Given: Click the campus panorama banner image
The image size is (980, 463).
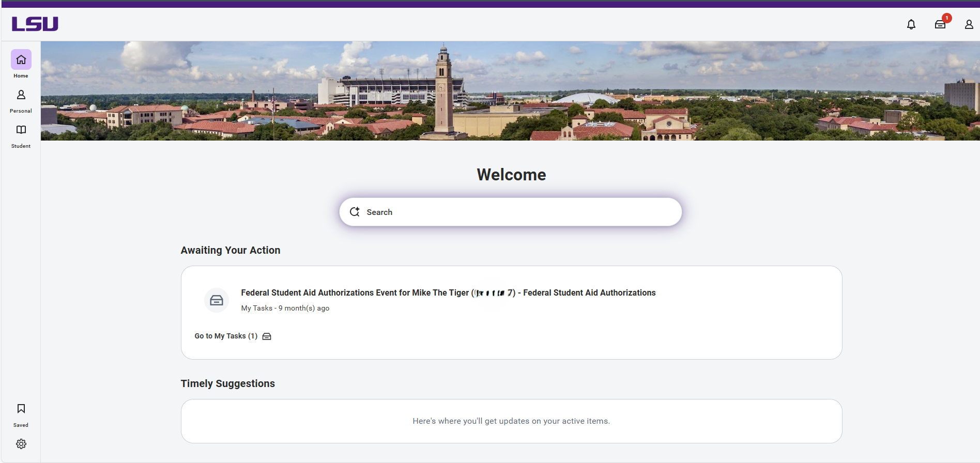Looking at the screenshot, I should (x=510, y=91).
